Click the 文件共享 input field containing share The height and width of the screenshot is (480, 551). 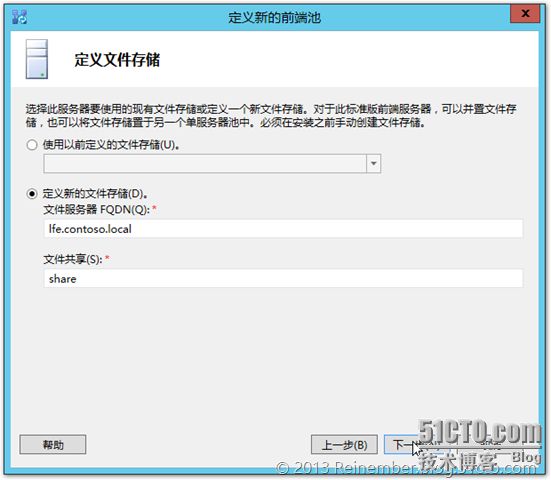pyautogui.click(x=283, y=279)
